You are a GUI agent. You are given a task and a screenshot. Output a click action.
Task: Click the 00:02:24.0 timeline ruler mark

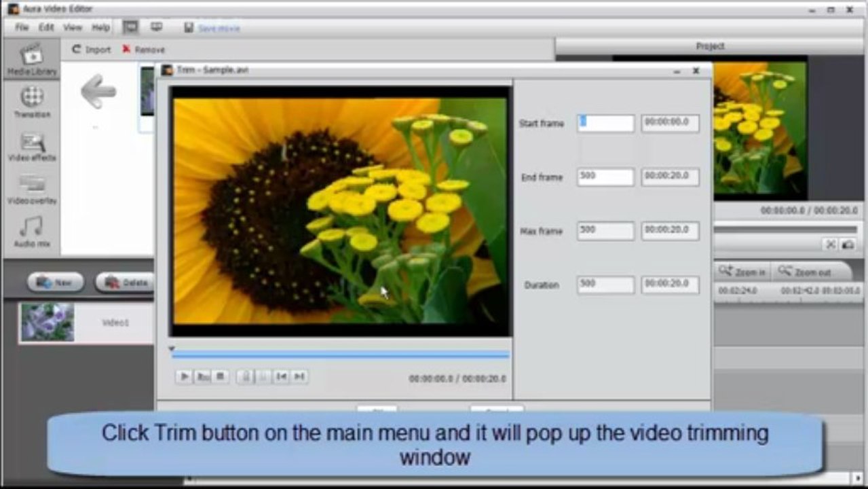tap(738, 290)
